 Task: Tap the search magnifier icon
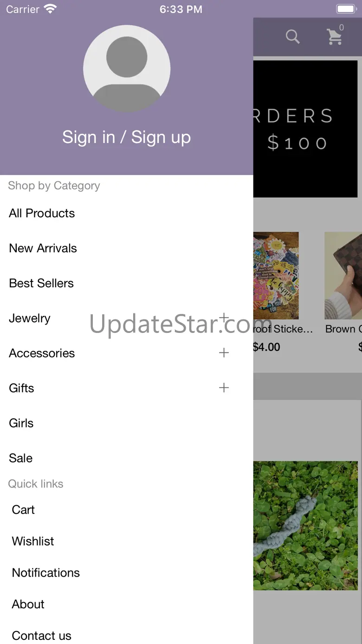click(292, 37)
